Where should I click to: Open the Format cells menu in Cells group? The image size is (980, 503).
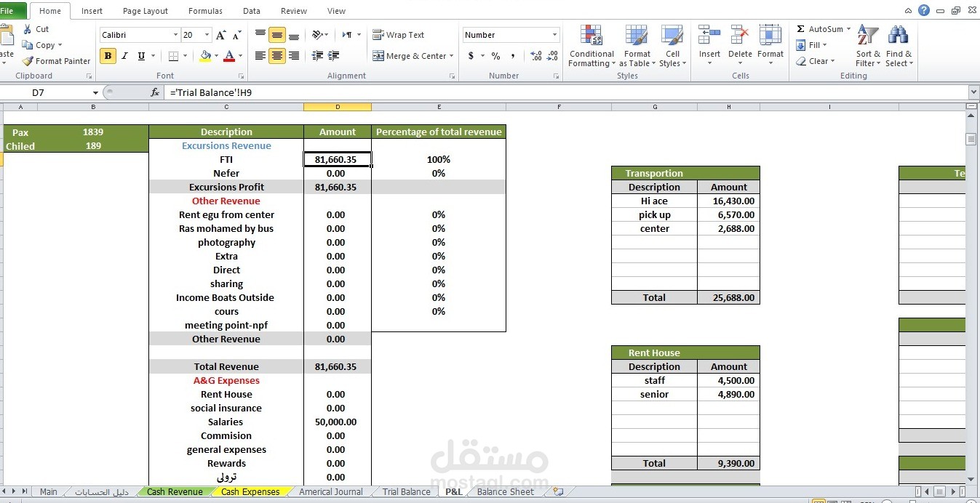point(770,44)
